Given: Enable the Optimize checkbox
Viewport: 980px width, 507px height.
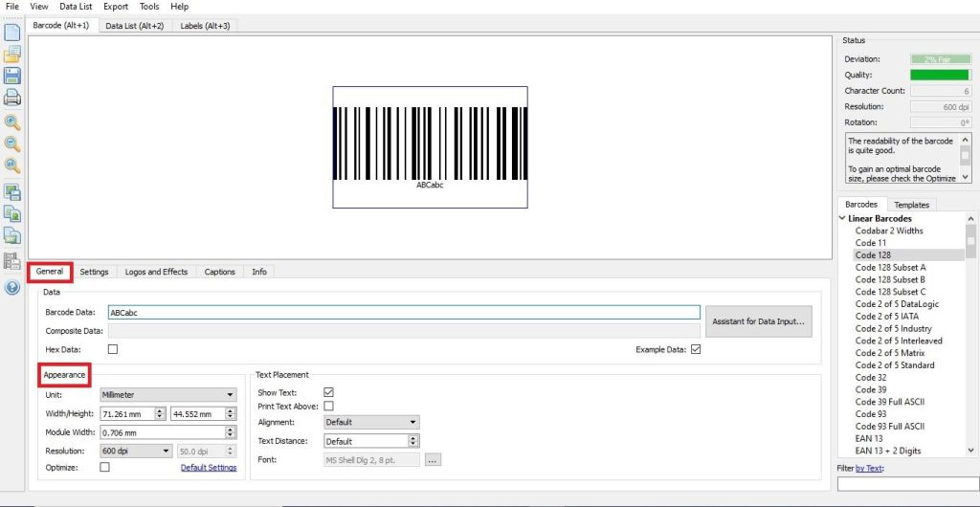Looking at the screenshot, I should tap(105, 467).
